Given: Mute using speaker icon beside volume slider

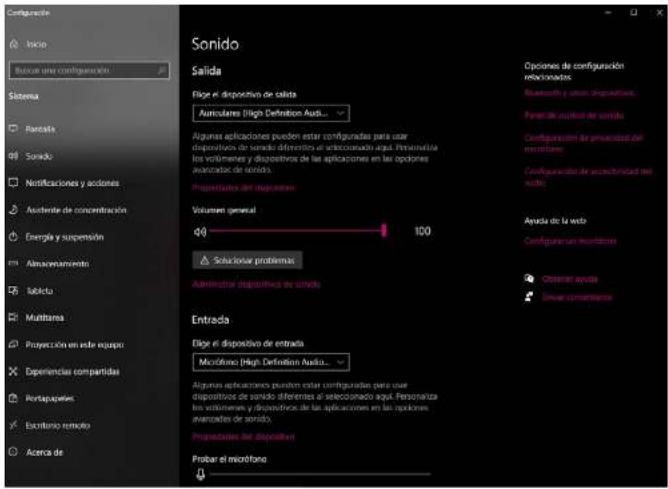Looking at the screenshot, I should 200,231.
